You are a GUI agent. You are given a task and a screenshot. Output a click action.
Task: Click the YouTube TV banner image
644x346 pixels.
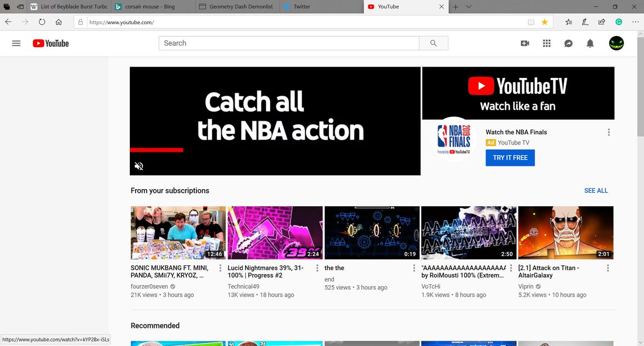coord(518,93)
